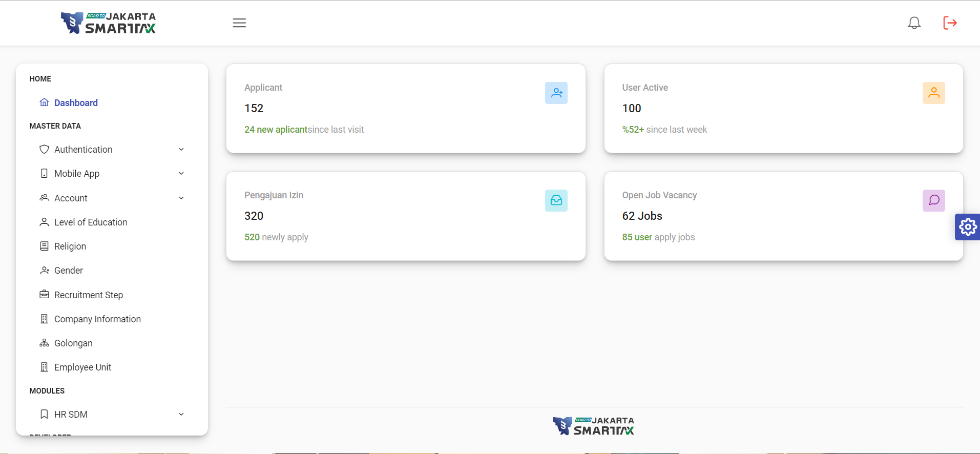The height and width of the screenshot is (454, 980).
Task: Click the Pengajuan Izin inbox icon
Action: coord(556,201)
